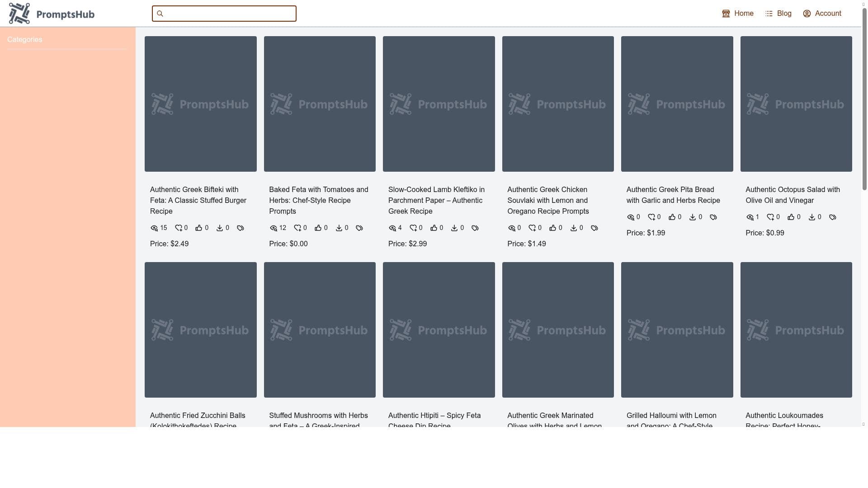The image size is (868, 488).
Task: Click tag icon on Chicken Souvlaki card
Action: click(x=594, y=228)
